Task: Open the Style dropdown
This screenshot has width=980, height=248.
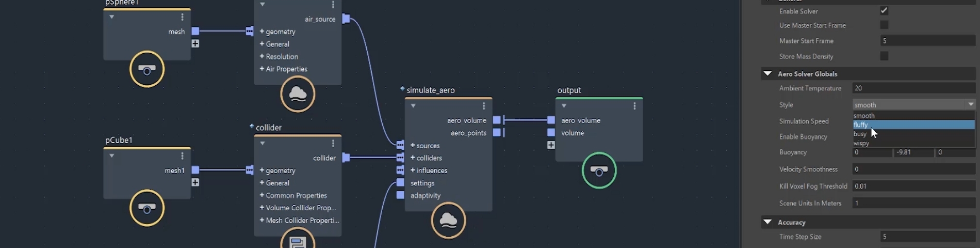Action: click(x=913, y=104)
